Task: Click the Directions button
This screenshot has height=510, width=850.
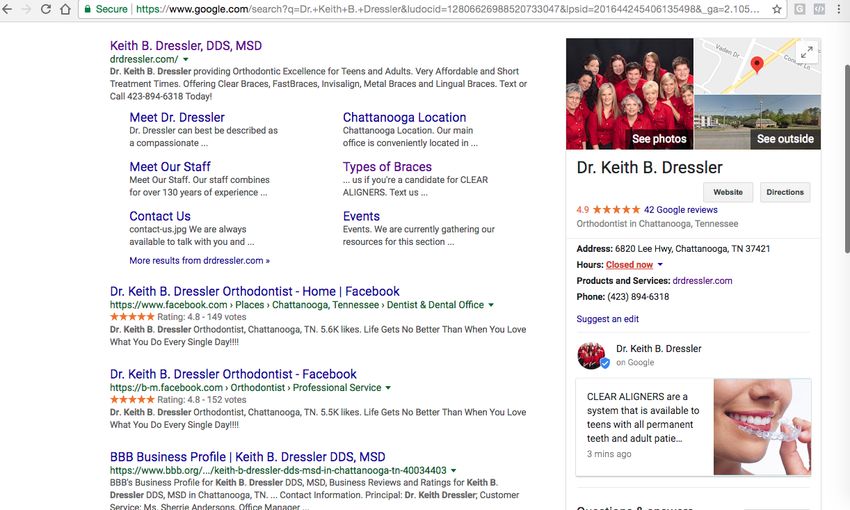Action: 785,192
